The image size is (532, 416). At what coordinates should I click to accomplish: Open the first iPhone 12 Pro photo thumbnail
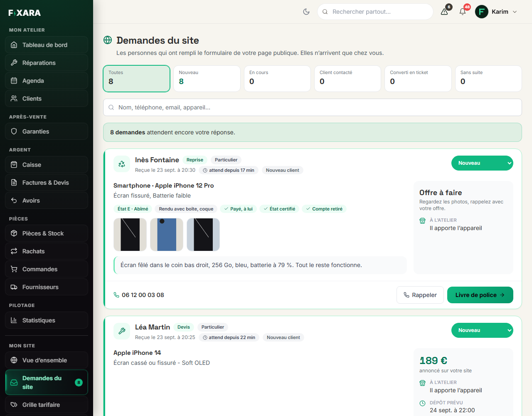click(130, 235)
